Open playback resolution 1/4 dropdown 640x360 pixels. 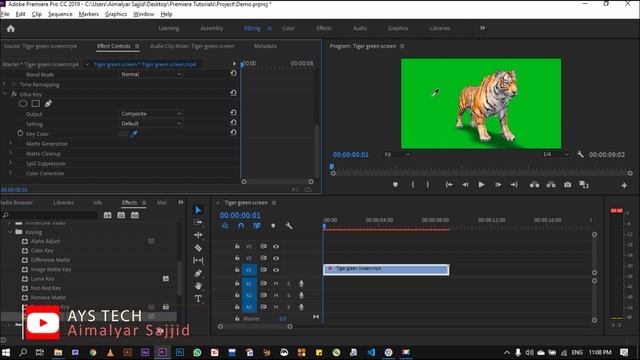(x=556, y=154)
